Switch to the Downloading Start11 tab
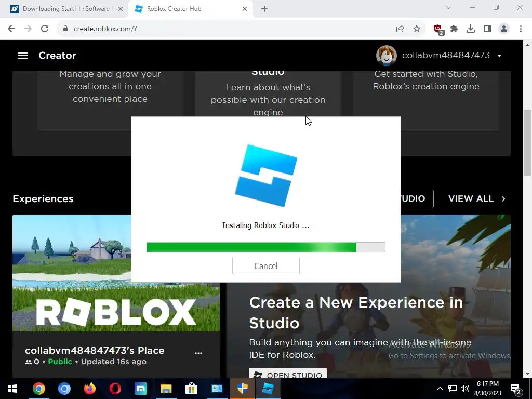The height and width of the screenshot is (399, 532). click(x=66, y=9)
